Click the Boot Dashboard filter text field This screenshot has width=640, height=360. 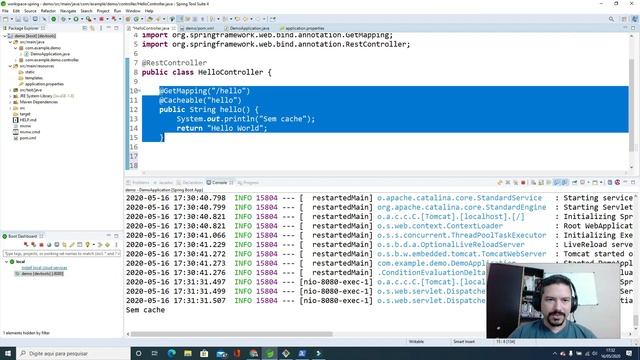pyautogui.click(x=62, y=253)
